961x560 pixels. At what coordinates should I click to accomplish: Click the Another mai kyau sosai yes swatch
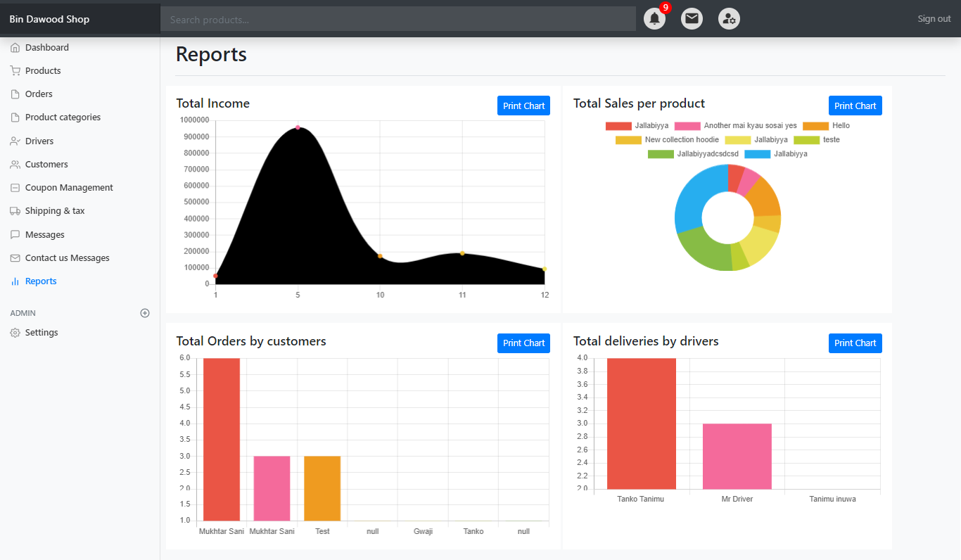(687, 126)
